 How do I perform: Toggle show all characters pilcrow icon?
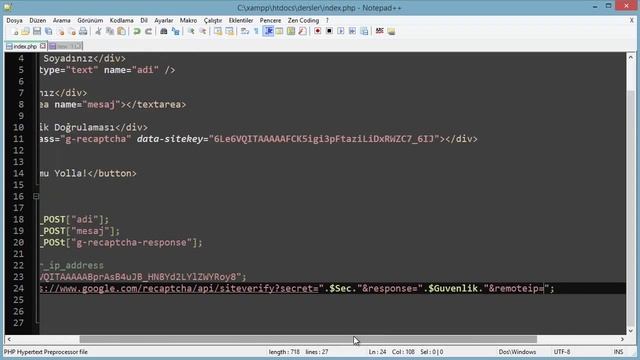coord(256,31)
